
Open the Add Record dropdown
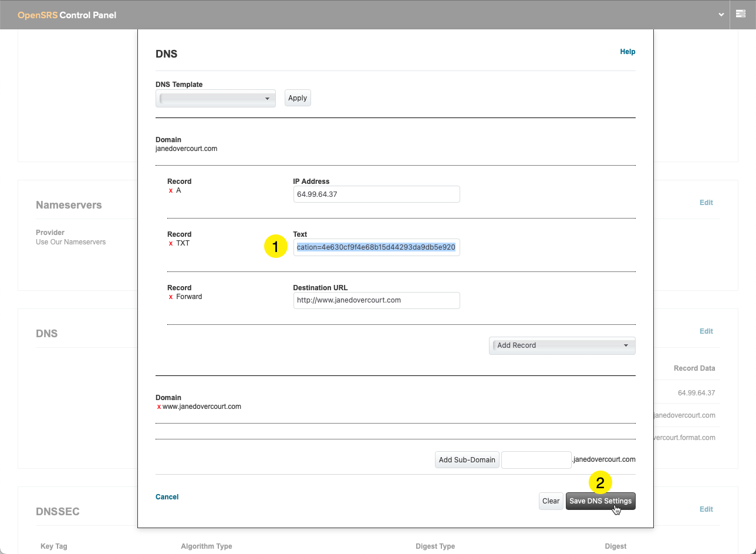pyautogui.click(x=562, y=345)
